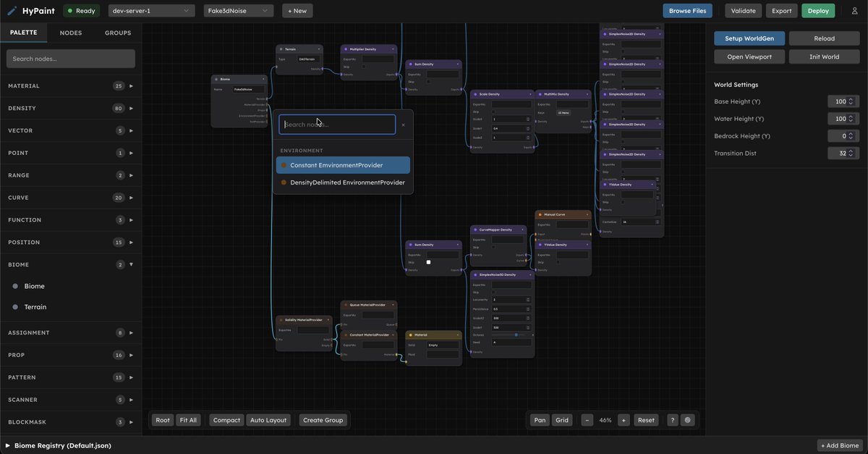Screen dimensions: 868x454
Task: Collapse the Constant MaterialProvider node arrow
Action: pyautogui.click(x=393, y=335)
